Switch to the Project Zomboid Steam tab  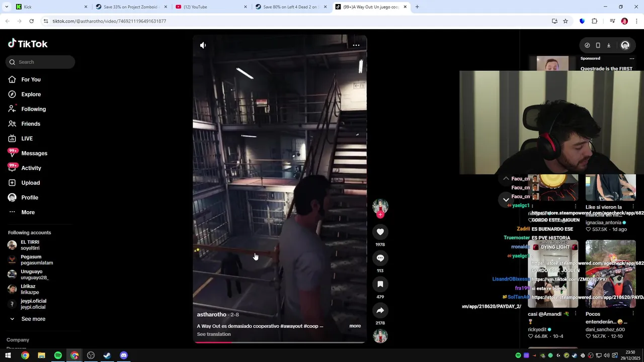(x=131, y=7)
